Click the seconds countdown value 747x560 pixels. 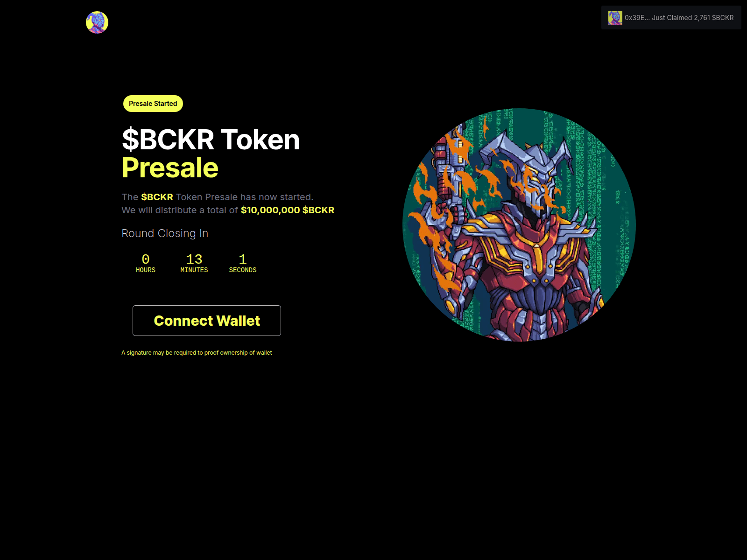[243, 259]
